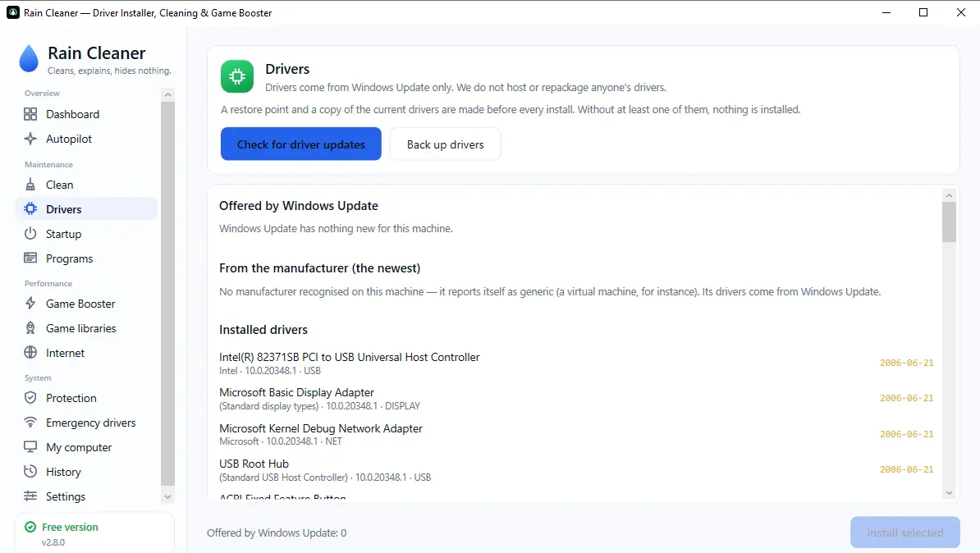The width and height of the screenshot is (980, 553).
Task: Click the green Drivers header icon
Action: point(237,76)
